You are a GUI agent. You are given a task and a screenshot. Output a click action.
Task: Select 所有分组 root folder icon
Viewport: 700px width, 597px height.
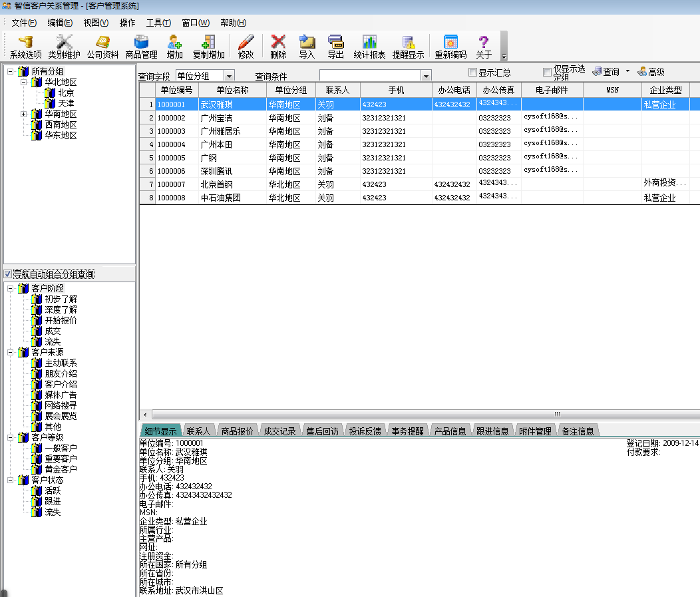coord(23,71)
